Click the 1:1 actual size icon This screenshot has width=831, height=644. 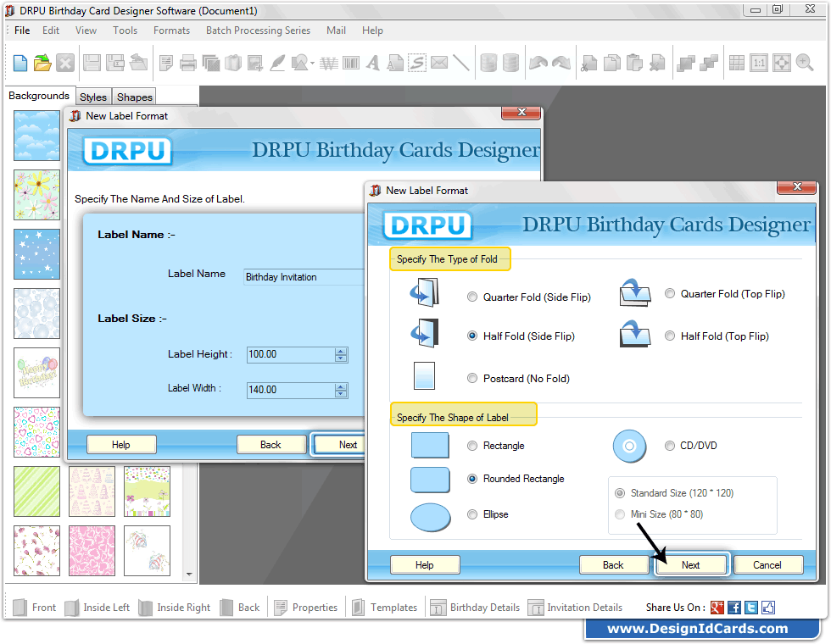(759, 63)
